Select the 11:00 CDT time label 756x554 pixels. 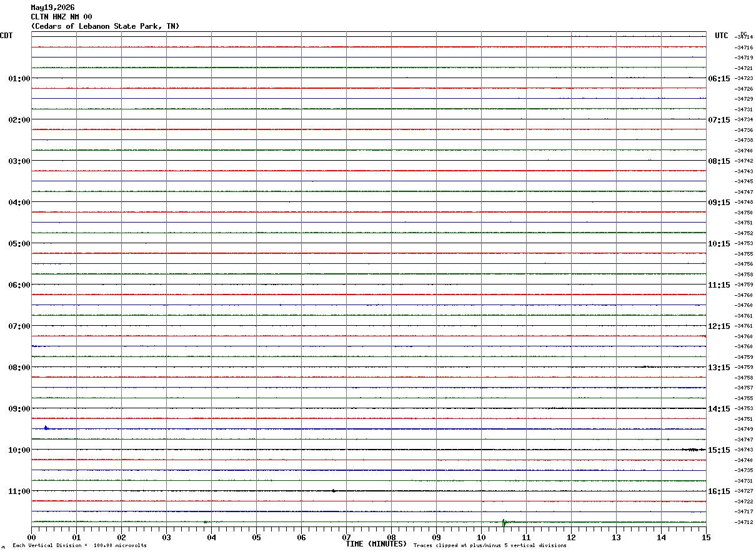(x=19, y=491)
